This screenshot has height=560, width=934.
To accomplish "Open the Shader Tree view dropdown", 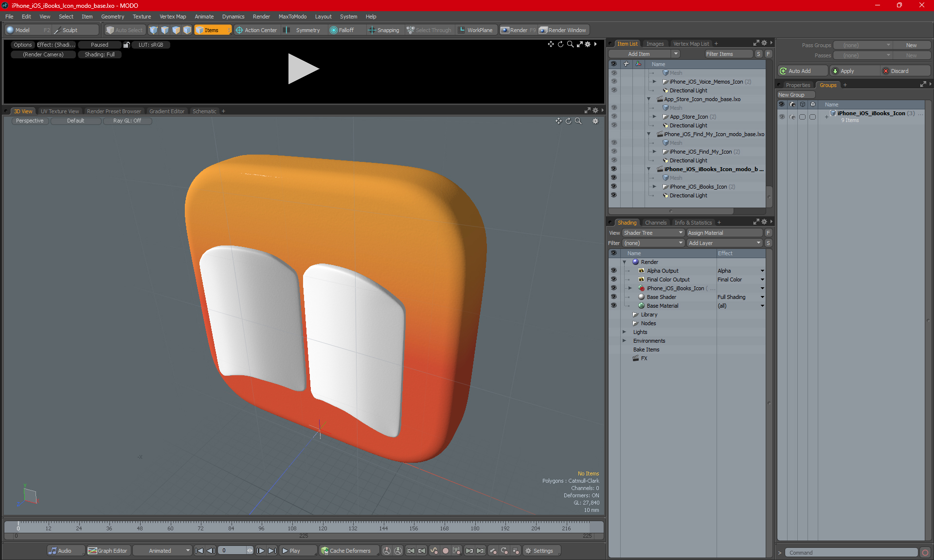I will [x=653, y=233].
